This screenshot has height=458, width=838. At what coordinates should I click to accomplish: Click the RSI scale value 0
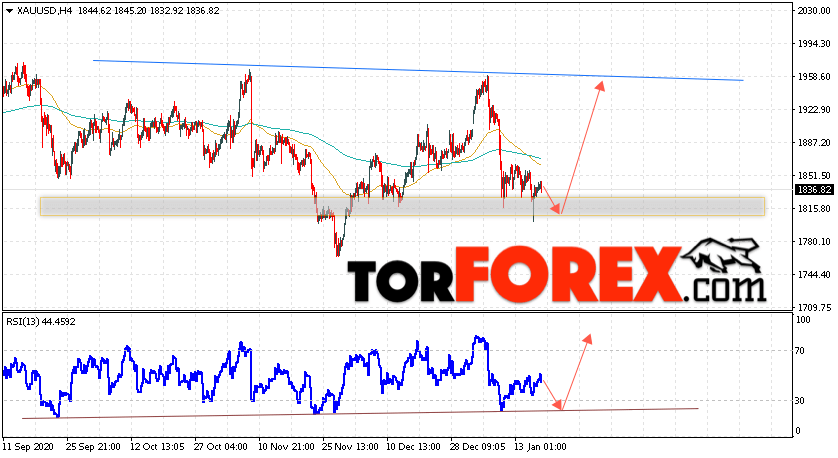798,431
